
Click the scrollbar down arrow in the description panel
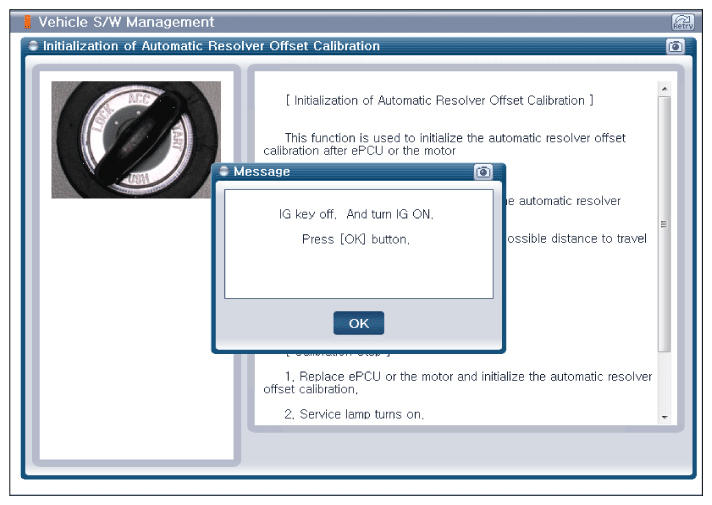tap(664, 415)
